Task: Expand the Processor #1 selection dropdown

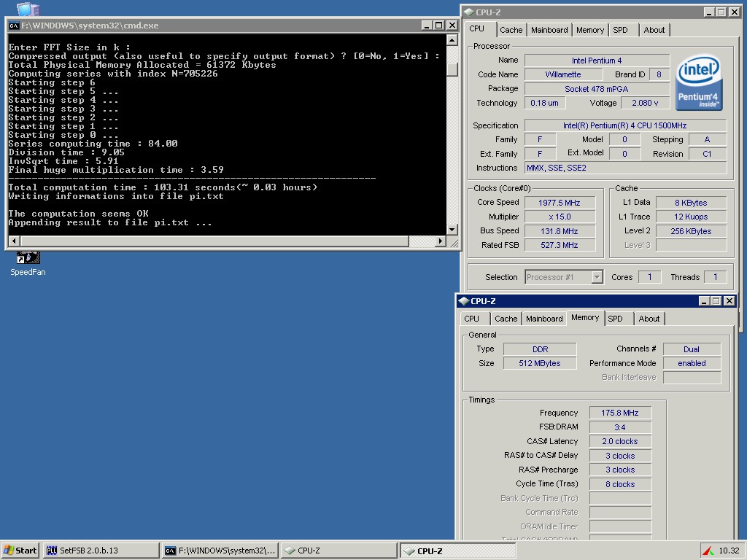Action: coord(597,277)
